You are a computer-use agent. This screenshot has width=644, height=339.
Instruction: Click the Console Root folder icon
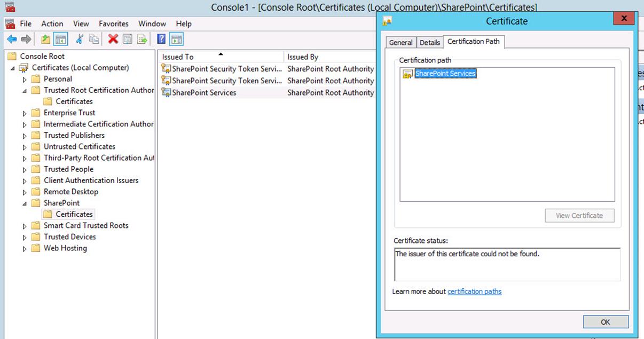(x=12, y=56)
